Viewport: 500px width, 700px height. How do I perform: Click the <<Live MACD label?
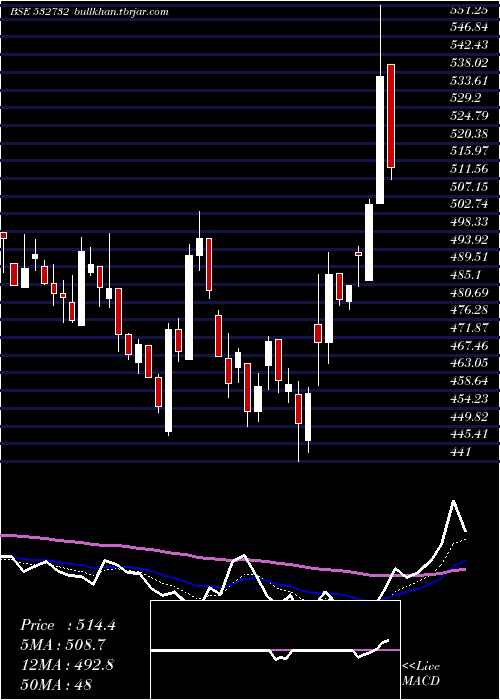(x=421, y=674)
